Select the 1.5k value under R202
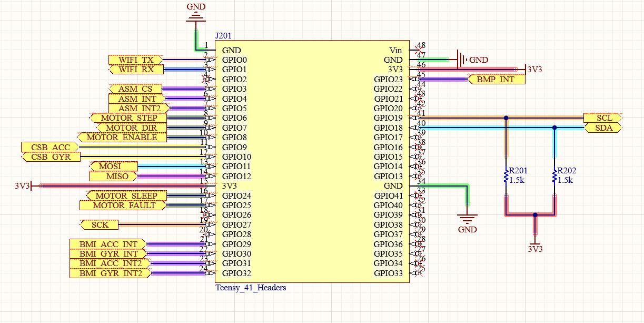This screenshot has height=323, width=644. coord(564,180)
